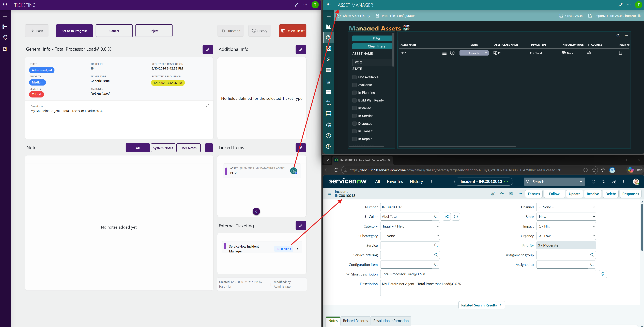Open the ticket list icon in Ticketing sidebar
The image size is (644, 327).
[x=5, y=26]
